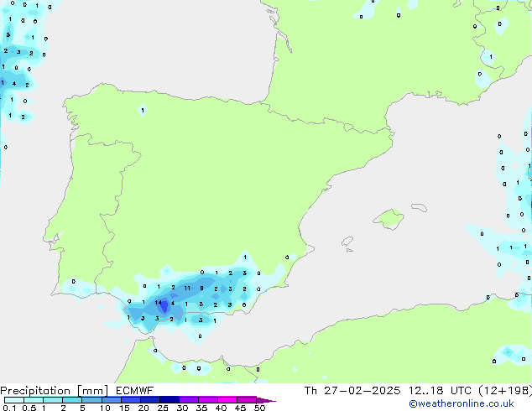Click the legend label "0.1"
This screenshot has height=411, width=532.
(x=9, y=408)
